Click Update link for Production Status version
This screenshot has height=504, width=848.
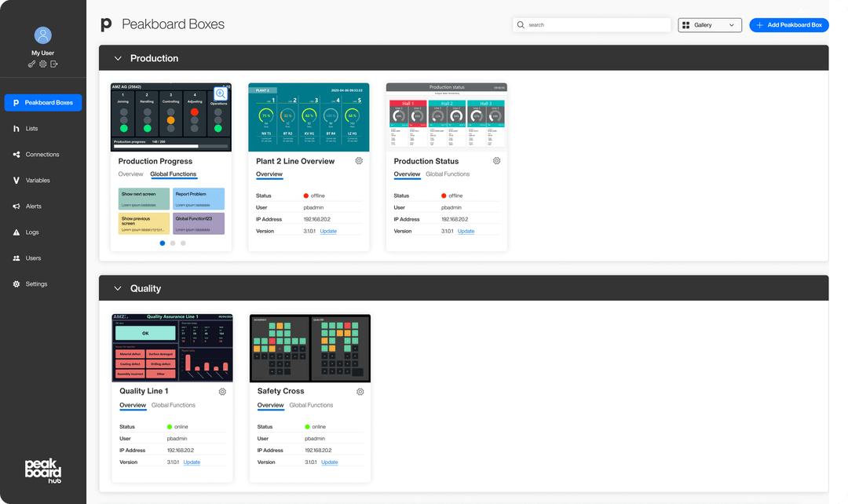(x=466, y=231)
